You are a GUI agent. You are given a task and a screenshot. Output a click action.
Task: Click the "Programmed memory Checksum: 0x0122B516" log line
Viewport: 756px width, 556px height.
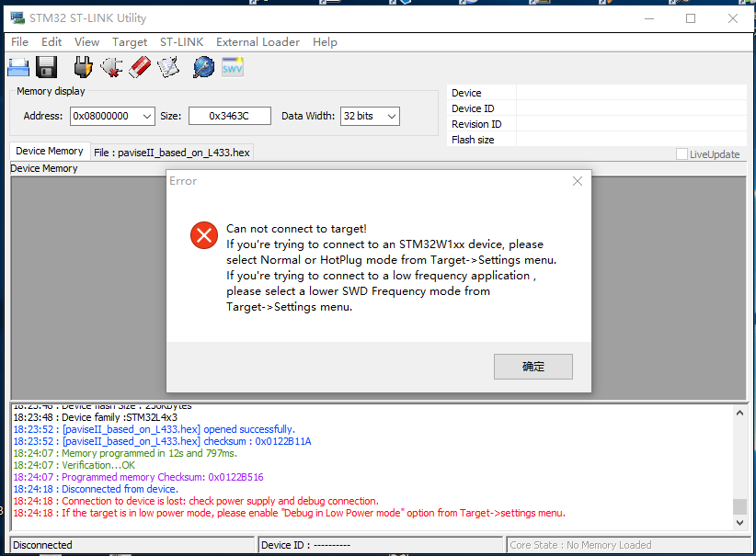(x=138, y=478)
